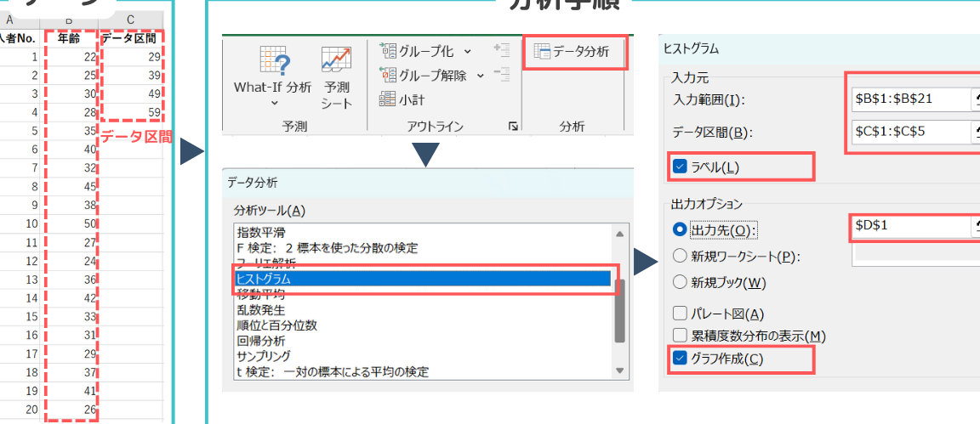
Task: Expand the What-If 分析 dropdown arrow
Action: pyautogui.click(x=275, y=101)
